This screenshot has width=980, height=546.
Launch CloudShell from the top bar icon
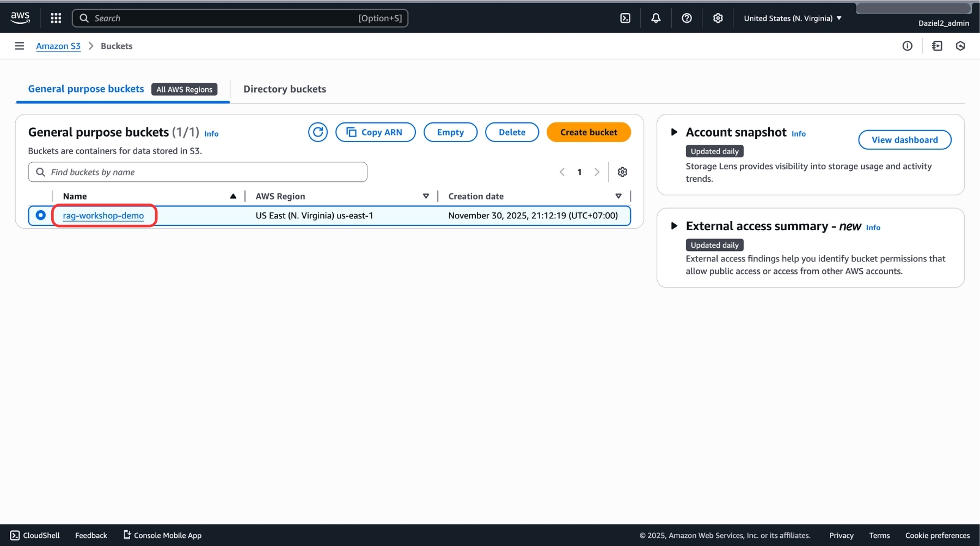pyautogui.click(x=625, y=18)
